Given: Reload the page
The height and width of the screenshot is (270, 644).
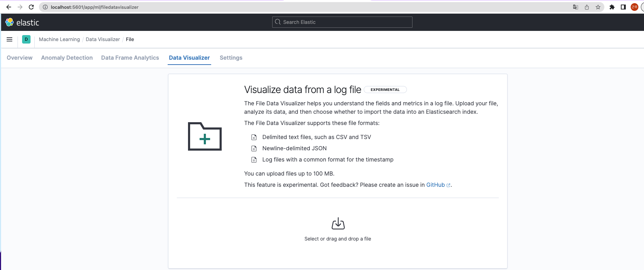Looking at the screenshot, I should (31, 7).
